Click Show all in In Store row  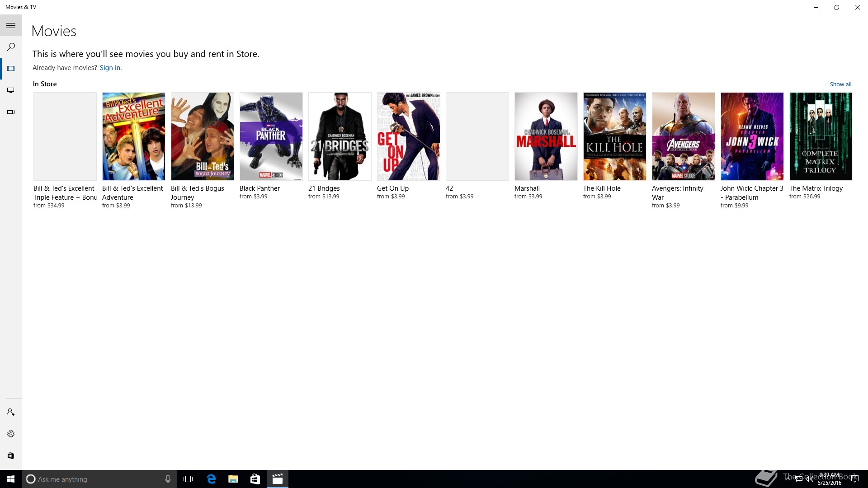click(840, 84)
